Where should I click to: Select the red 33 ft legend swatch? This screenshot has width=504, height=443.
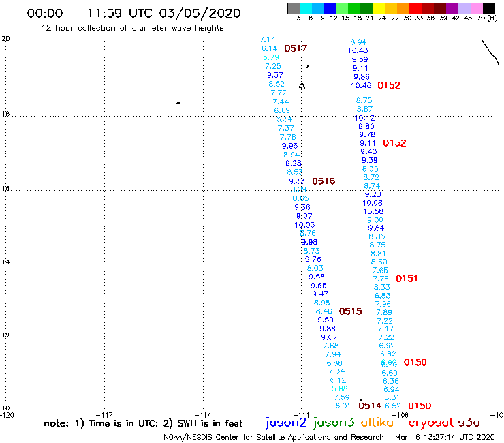tap(415, 8)
